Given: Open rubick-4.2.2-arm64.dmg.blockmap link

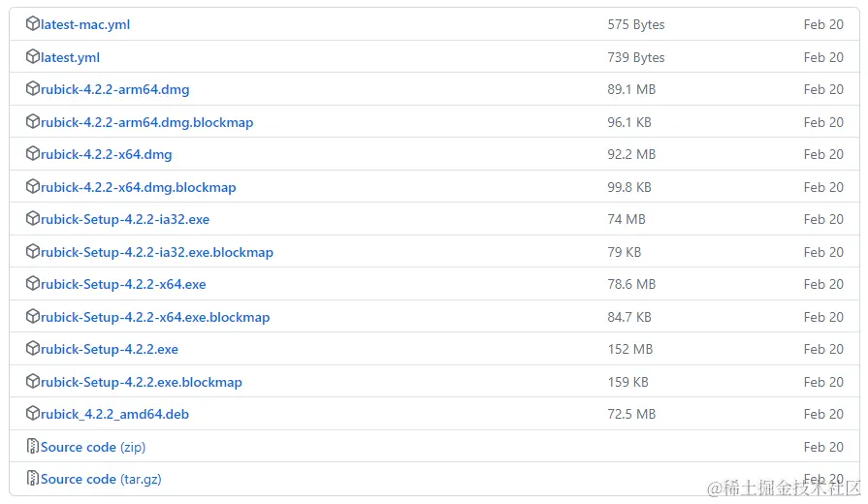Looking at the screenshot, I should tap(146, 122).
